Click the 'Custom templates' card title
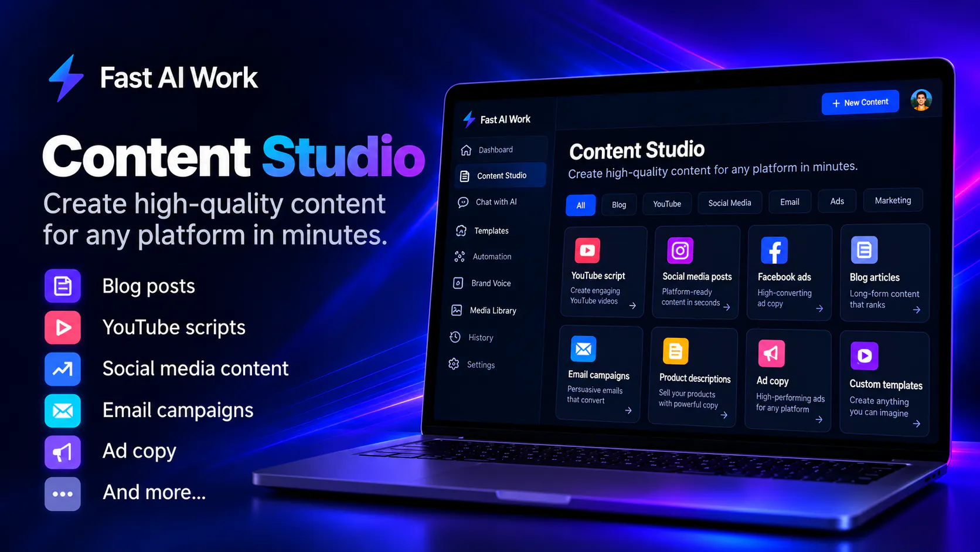 (x=886, y=385)
